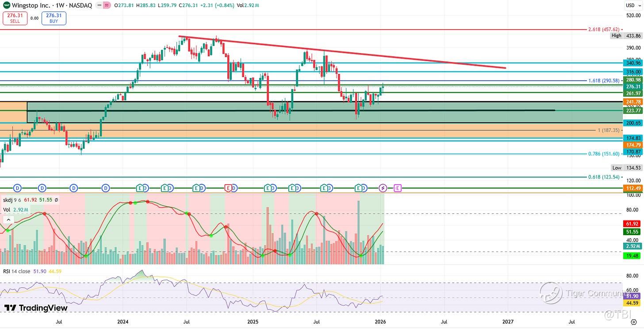
Task: Click the 2.618 (457.62) Fibonacci level label
Action: point(605,29)
